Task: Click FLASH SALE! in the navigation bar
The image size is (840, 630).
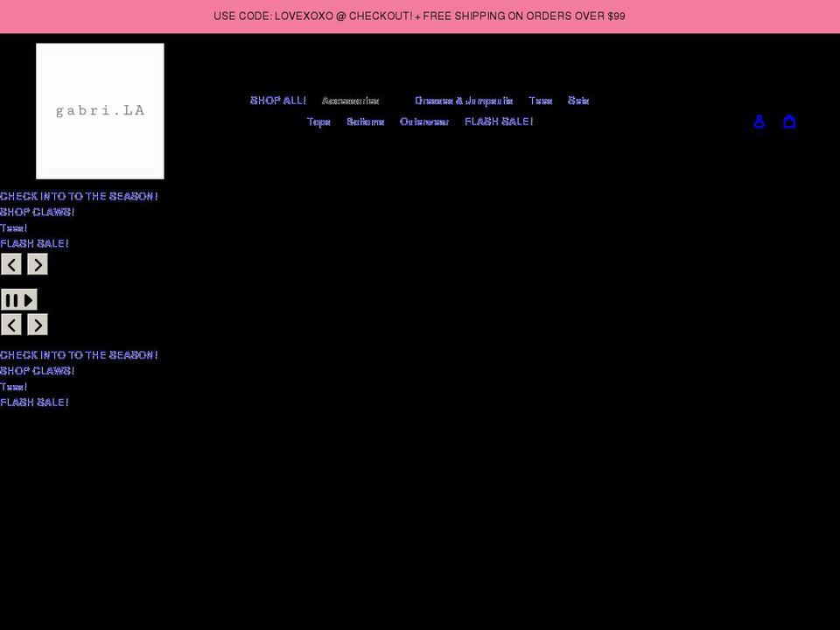Action: pyautogui.click(x=499, y=122)
